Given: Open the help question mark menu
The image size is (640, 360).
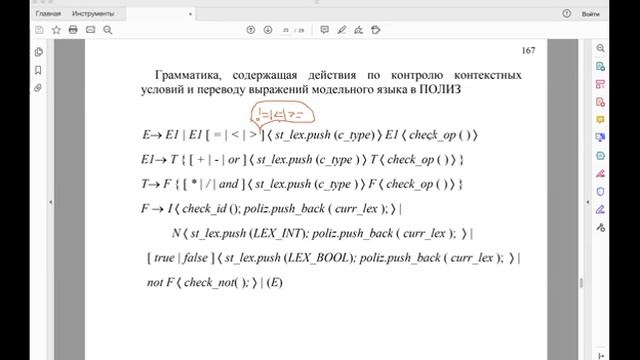Looking at the screenshot, I should 567,13.
